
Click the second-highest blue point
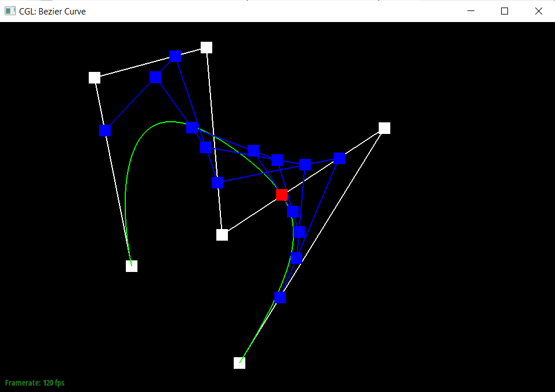coord(155,77)
